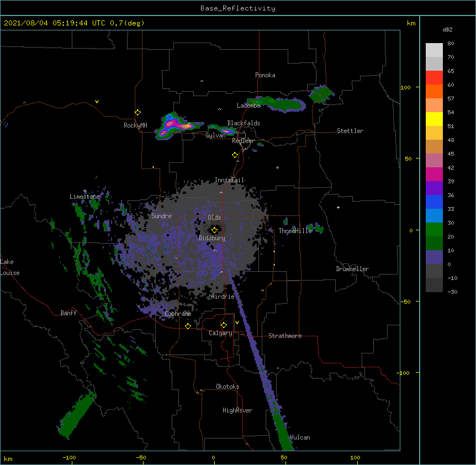The width and height of the screenshot is (476, 465).
Task: Click the -100 tick on the bottom axis
Action: 70,457
